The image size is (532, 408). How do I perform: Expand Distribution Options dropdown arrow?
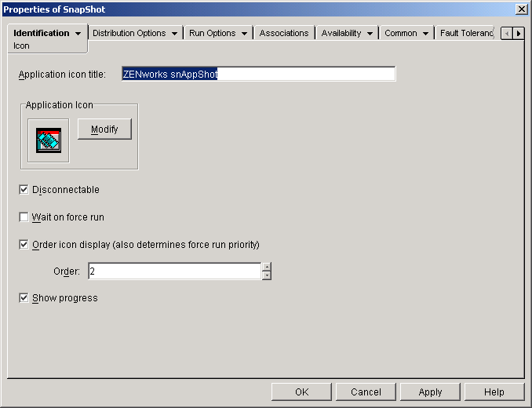tap(174, 34)
